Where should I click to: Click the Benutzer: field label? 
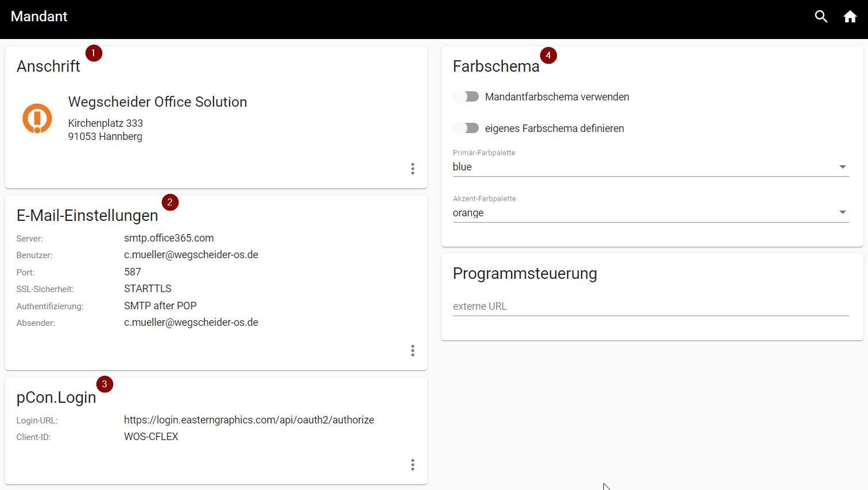pos(34,255)
